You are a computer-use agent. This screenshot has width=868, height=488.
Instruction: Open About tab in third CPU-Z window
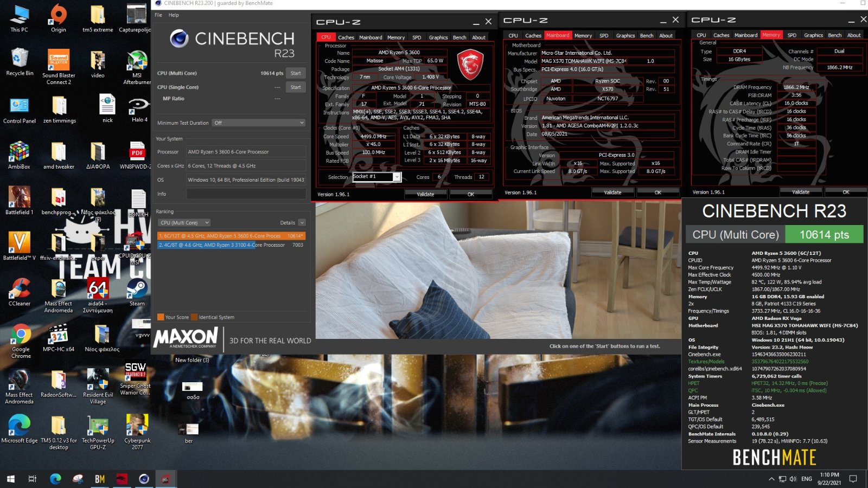[854, 35]
